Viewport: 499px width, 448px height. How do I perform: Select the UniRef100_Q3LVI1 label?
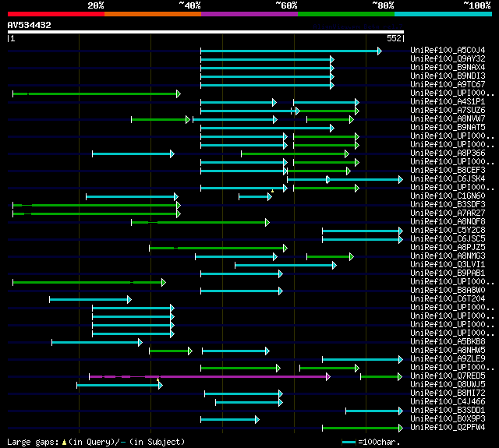tap(448, 265)
